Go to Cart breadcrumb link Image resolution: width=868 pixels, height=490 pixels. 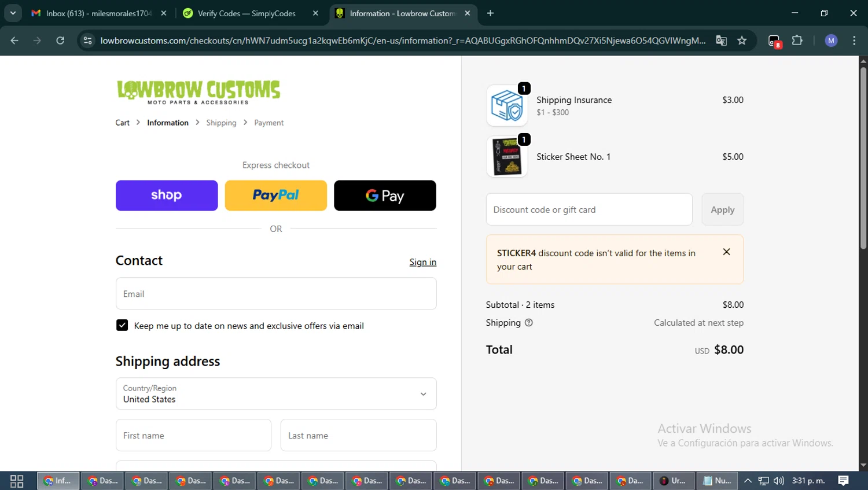coord(122,123)
